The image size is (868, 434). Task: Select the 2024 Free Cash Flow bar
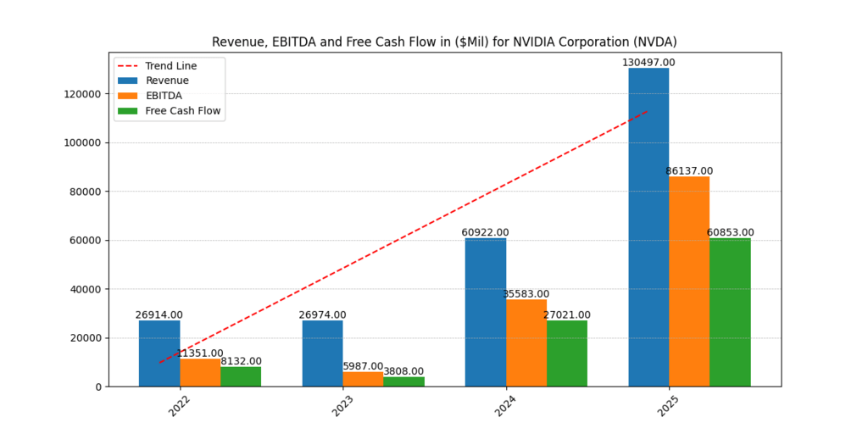pyautogui.click(x=567, y=353)
